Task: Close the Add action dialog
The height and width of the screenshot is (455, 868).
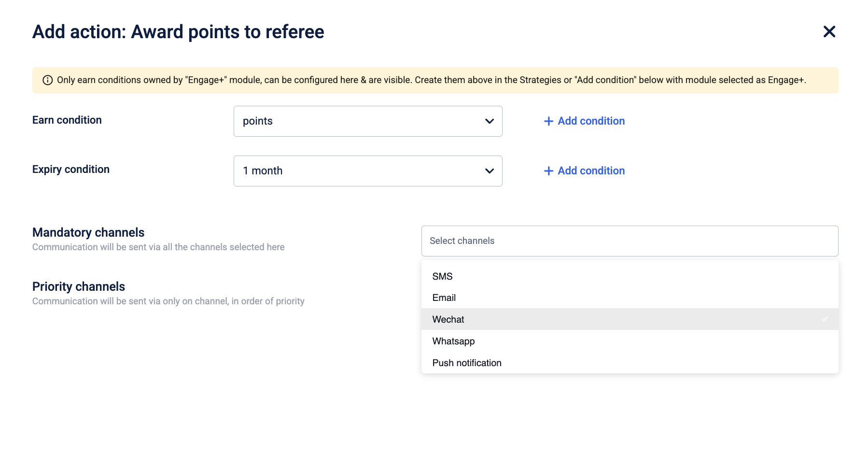Action: [829, 32]
